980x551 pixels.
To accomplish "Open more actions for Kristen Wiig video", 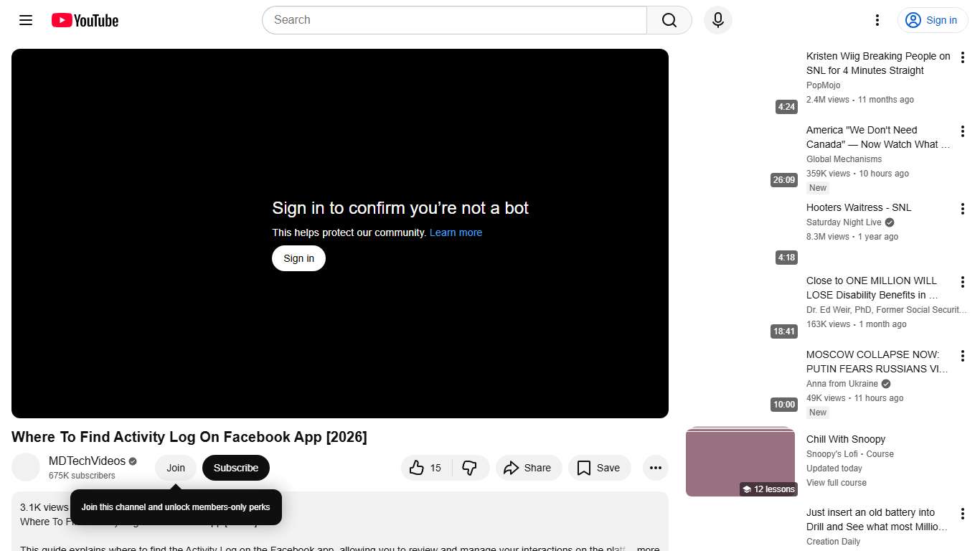I will pos(962,57).
